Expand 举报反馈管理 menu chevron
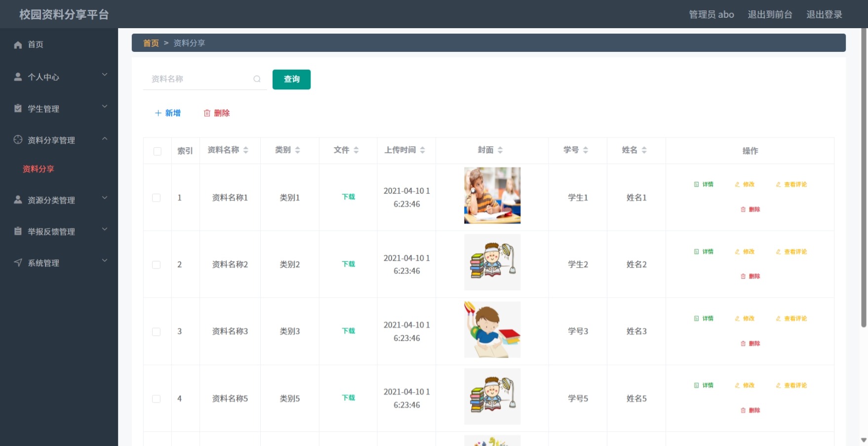Screen dimensions: 868x446 [105, 229]
